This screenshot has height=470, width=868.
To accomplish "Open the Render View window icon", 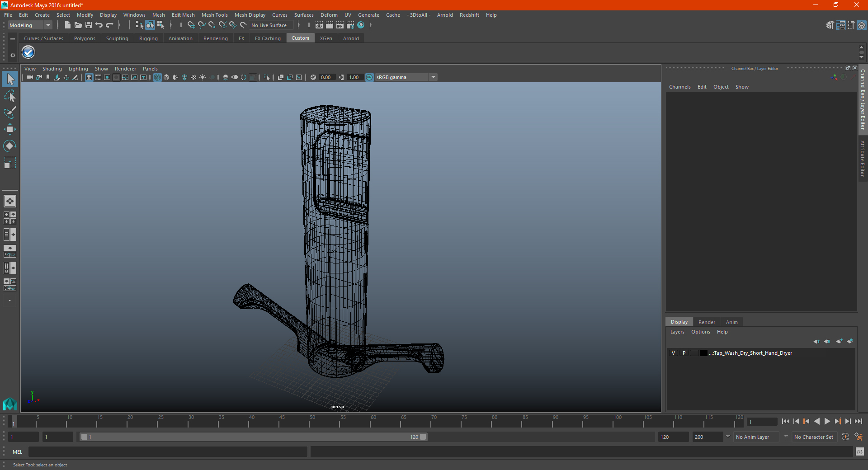I will pyautogui.click(x=319, y=25).
